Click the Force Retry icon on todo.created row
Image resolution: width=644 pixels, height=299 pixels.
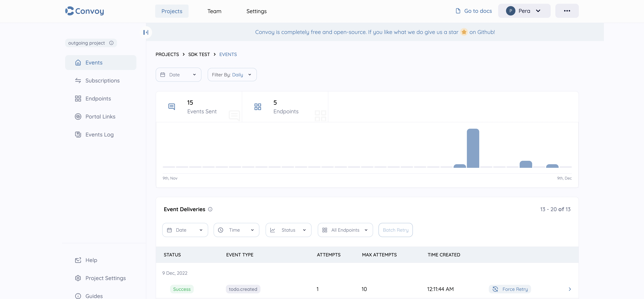click(x=495, y=289)
